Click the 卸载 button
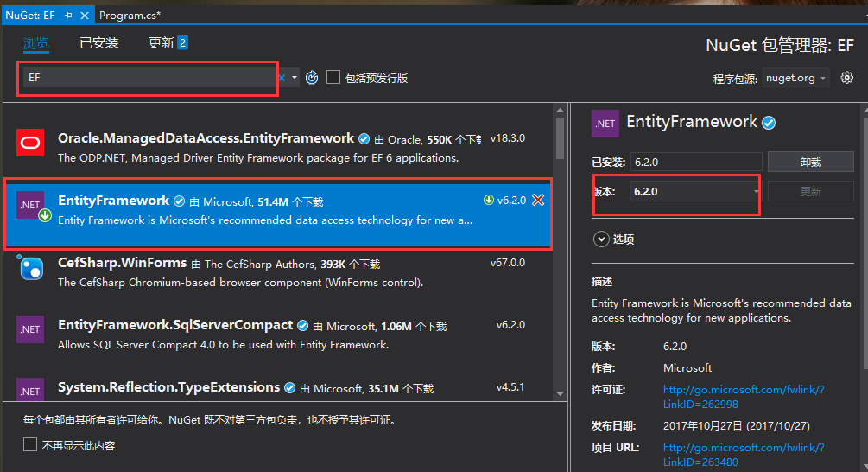The height and width of the screenshot is (472, 868). tap(811, 162)
